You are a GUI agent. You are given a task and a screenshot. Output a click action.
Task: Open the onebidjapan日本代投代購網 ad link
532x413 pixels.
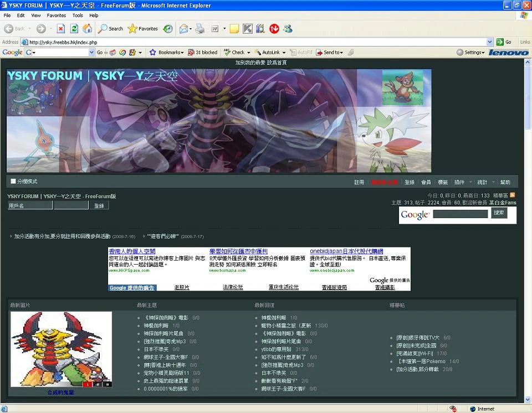pyautogui.click(x=346, y=251)
